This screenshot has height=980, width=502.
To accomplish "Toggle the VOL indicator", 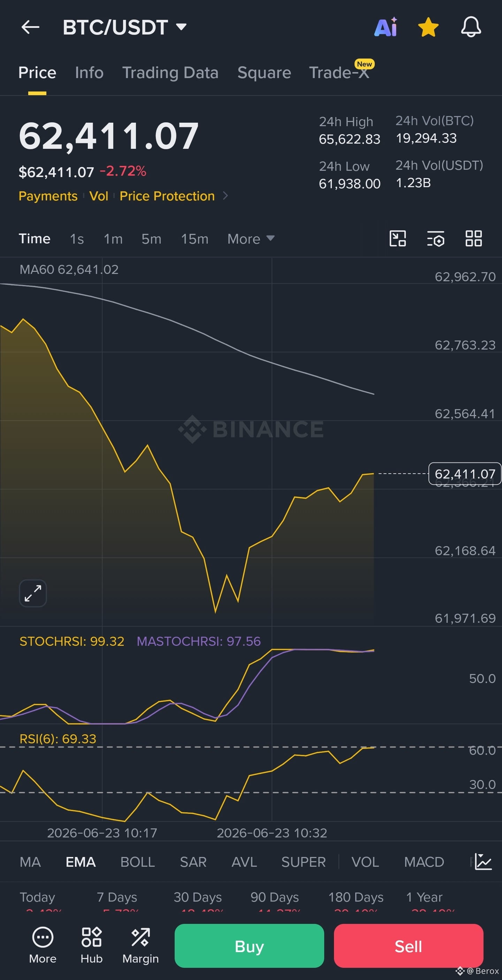I will click(x=365, y=862).
